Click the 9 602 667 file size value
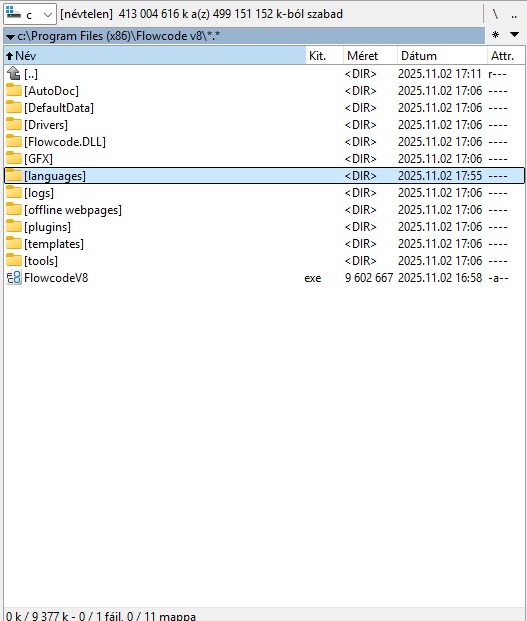The width and height of the screenshot is (527, 621). [x=369, y=278]
